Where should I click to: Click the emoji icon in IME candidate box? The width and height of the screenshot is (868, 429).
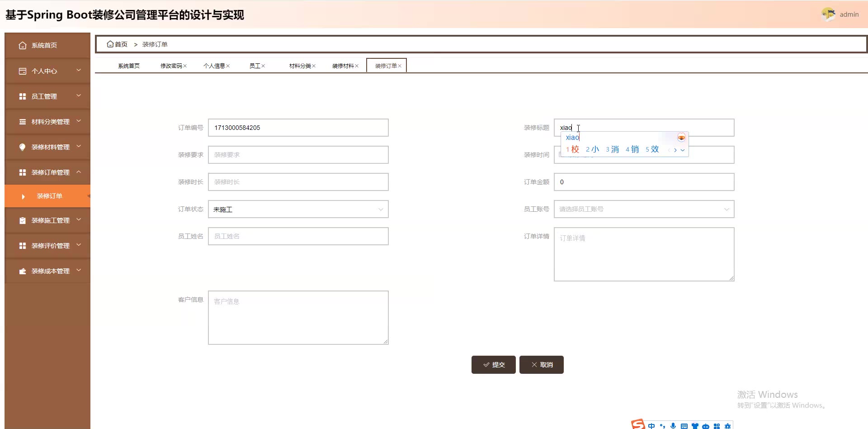[x=681, y=138]
